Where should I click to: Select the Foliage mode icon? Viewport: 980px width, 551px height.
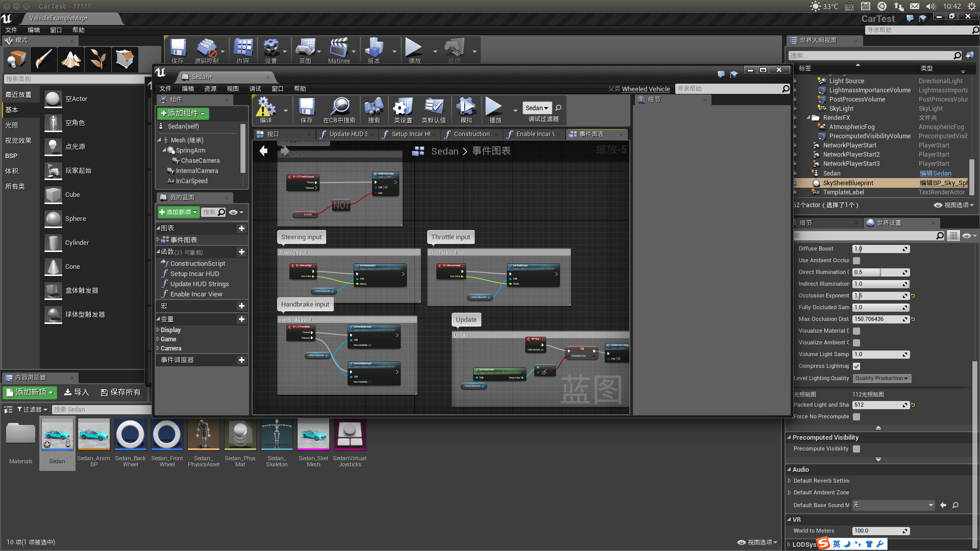pos(98,59)
